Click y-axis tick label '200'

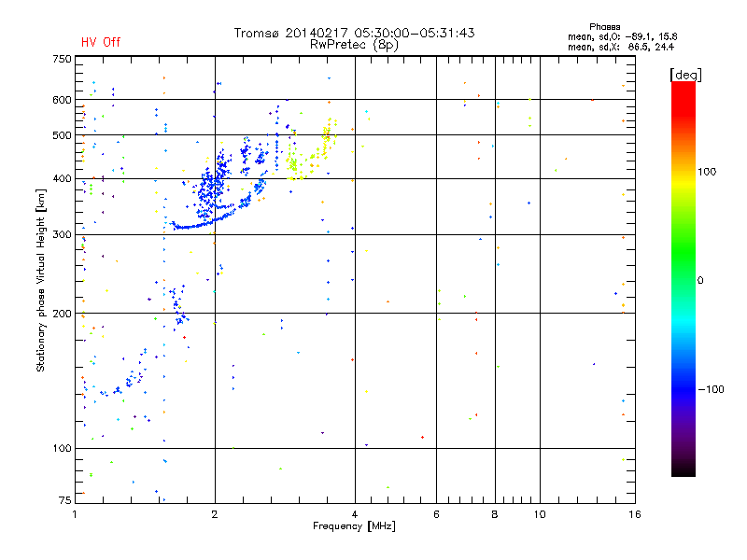point(62,314)
